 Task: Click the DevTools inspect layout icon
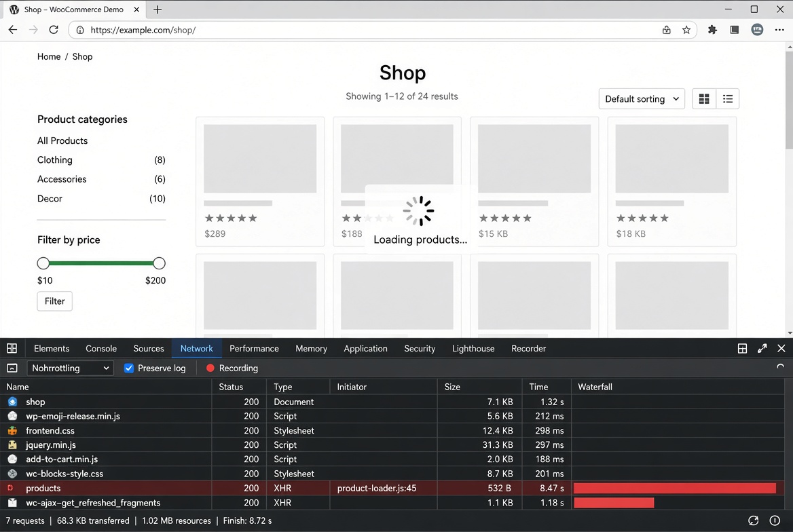click(12, 348)
